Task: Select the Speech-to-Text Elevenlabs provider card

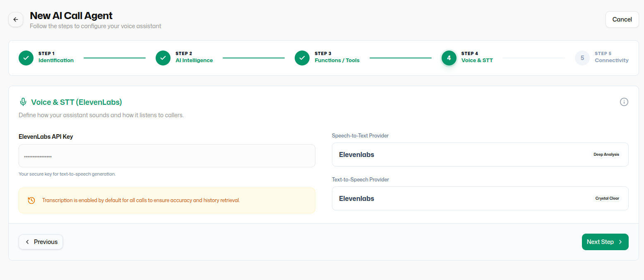Action: 480,154
